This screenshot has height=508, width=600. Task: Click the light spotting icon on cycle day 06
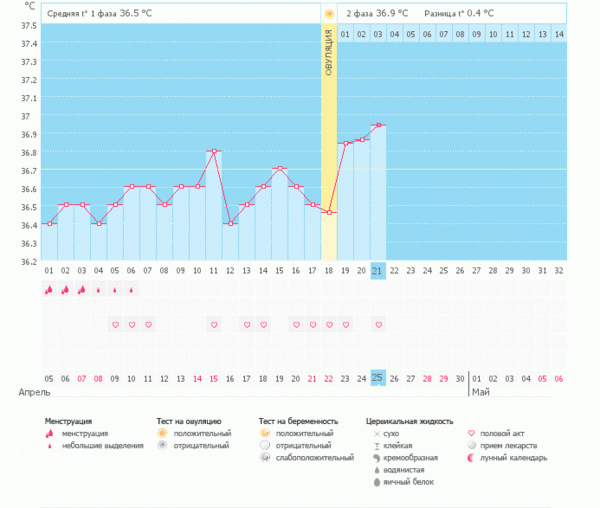pos(131,290)
